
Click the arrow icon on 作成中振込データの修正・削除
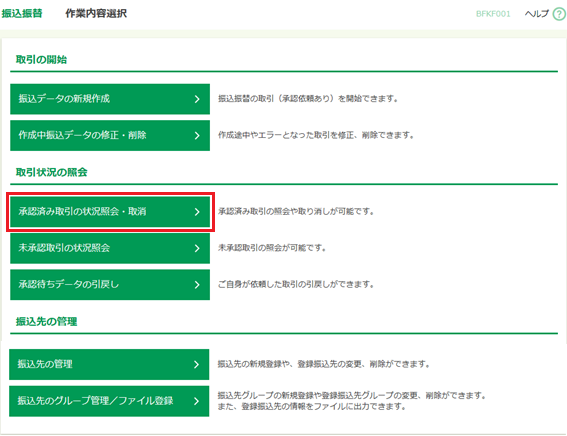pyautogui.click(x=197, y=136)
